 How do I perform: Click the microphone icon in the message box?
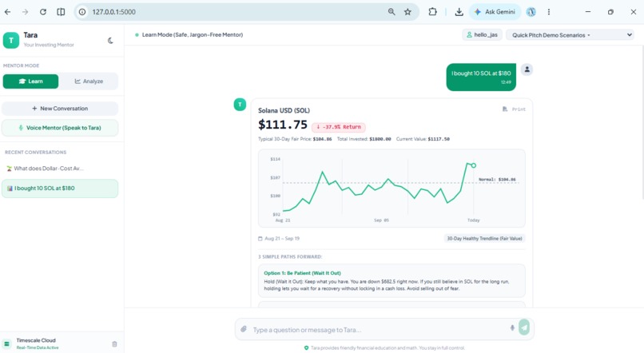512,327
